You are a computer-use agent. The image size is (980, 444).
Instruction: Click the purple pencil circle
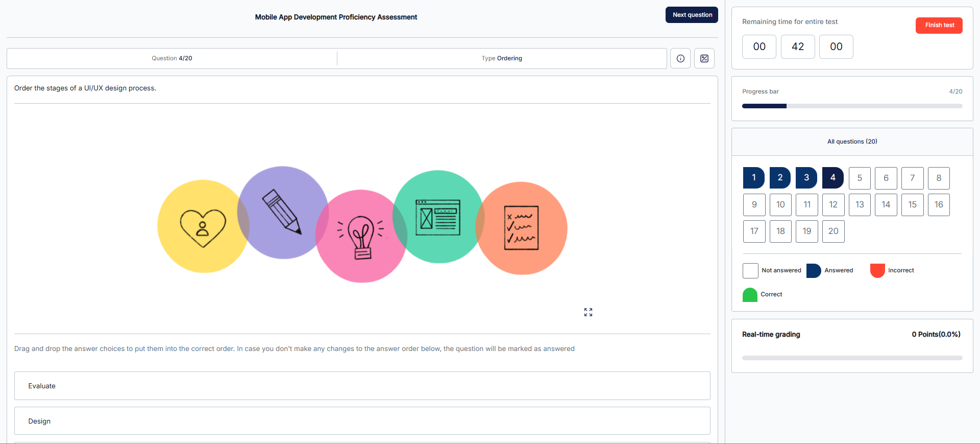[282, 212]
